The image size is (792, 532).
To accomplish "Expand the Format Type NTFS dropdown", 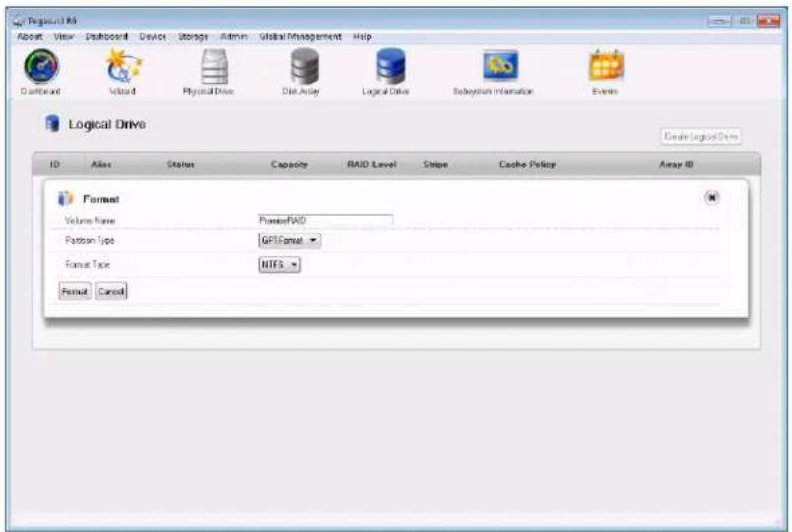I will tap(280, 265).
